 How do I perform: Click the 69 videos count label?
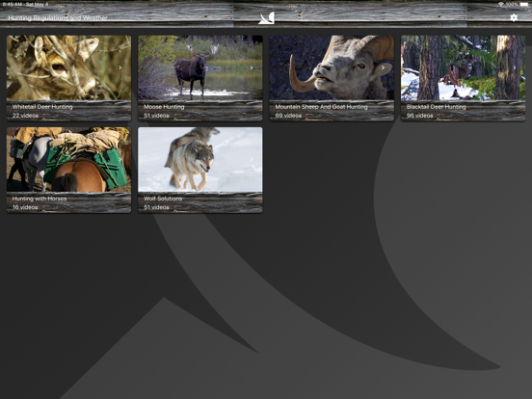pos(288,116)
